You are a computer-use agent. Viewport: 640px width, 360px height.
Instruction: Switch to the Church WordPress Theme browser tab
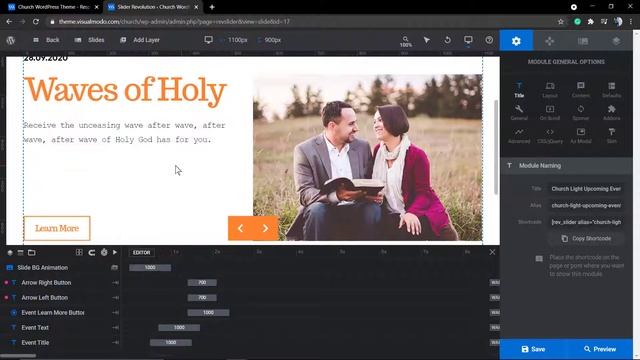(x=53, y=7)
